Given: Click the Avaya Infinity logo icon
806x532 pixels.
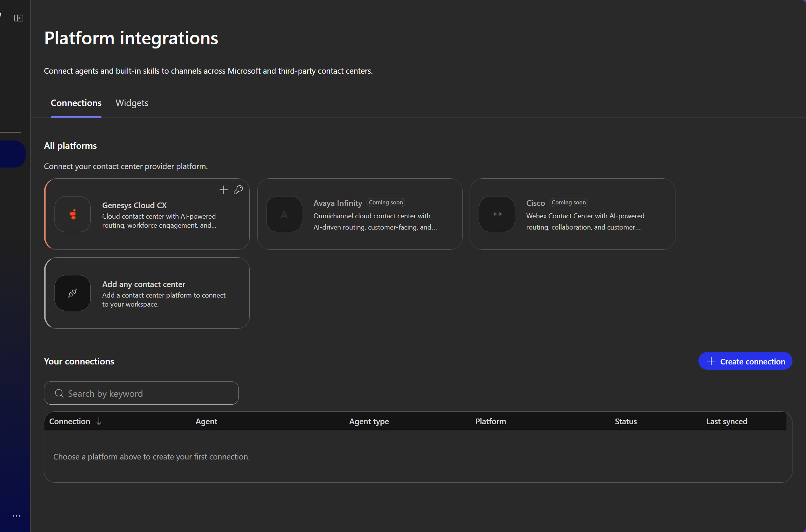Looking at the screenshot, I should click(284, 214).
